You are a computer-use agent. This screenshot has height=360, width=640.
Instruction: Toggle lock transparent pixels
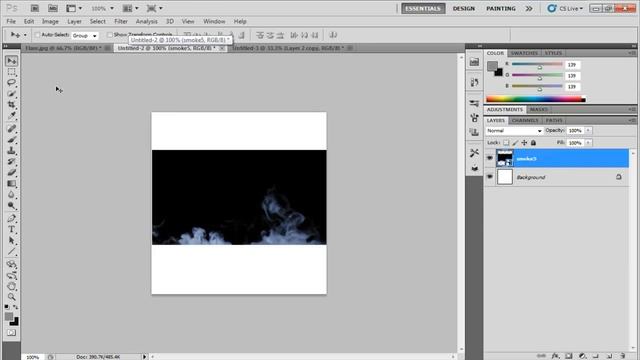coord(506,143)
